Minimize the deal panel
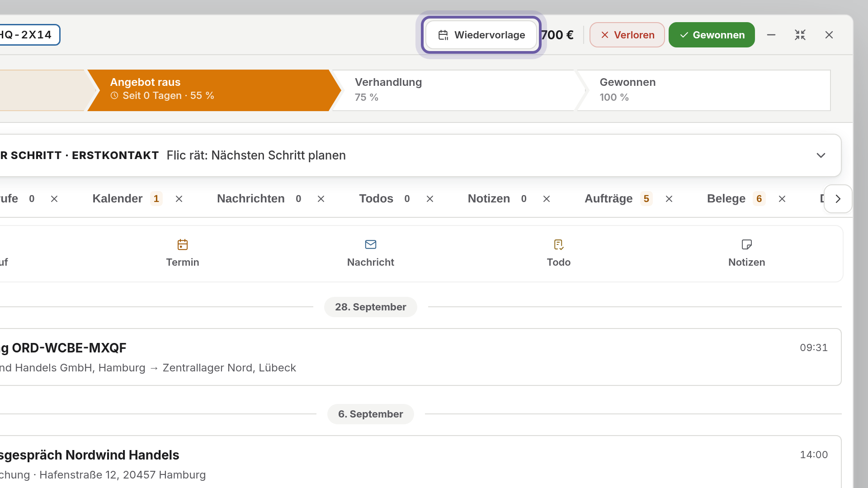 click(771, 35)
